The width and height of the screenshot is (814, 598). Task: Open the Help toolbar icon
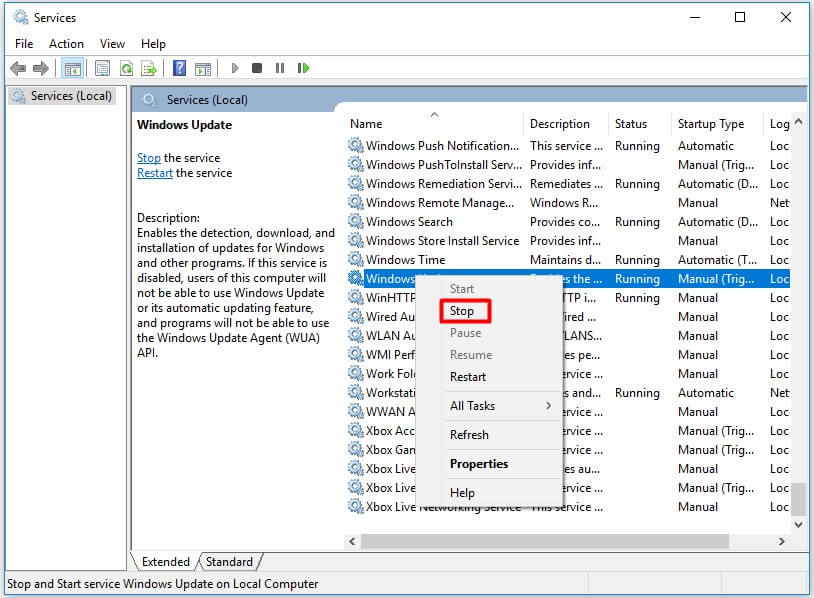click(x=179, y=68)
